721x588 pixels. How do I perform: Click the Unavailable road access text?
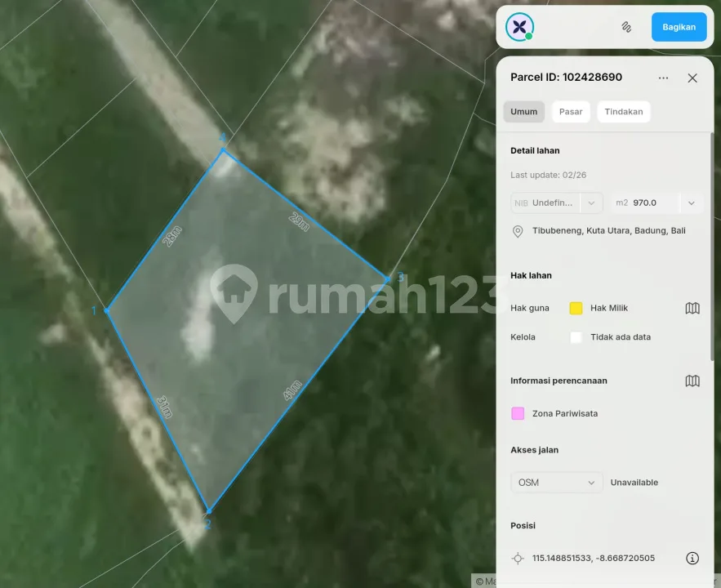(634, 483)
